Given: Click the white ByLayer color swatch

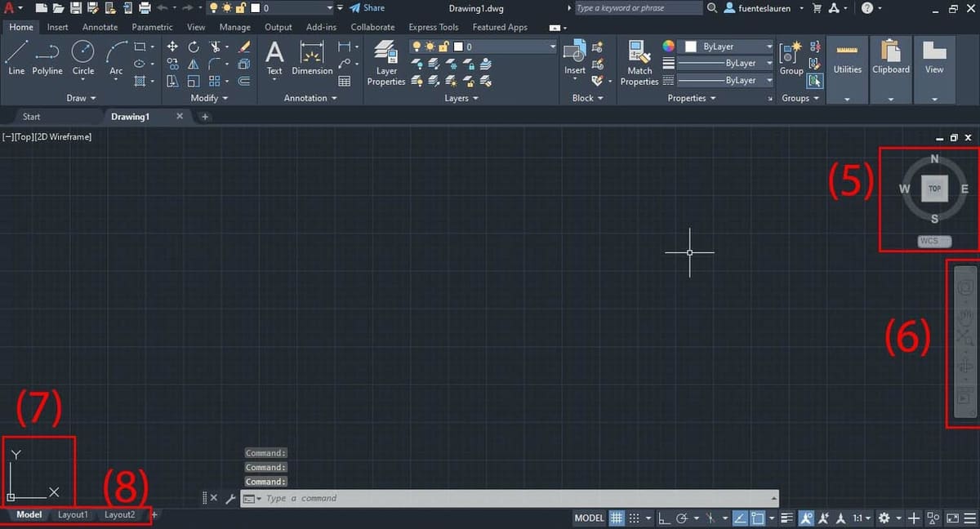Looking at the screenshot, I should (x=691, y=47).
